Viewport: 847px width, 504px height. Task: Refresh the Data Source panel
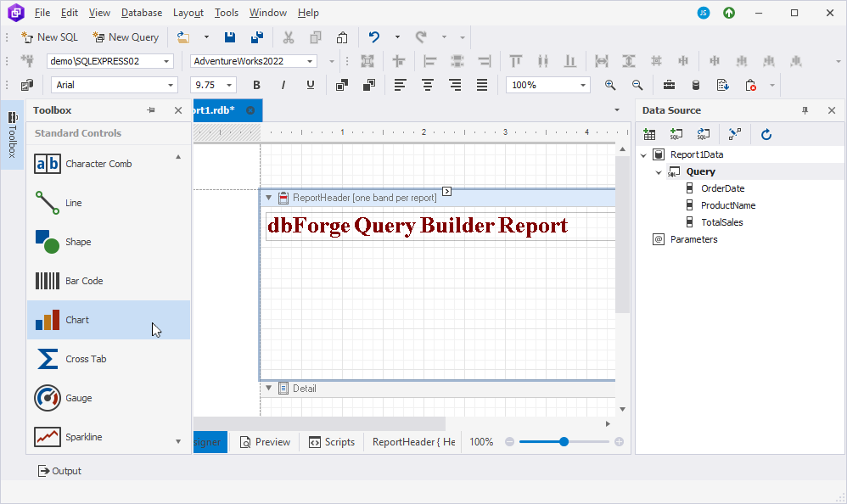[x=766, y=135]
